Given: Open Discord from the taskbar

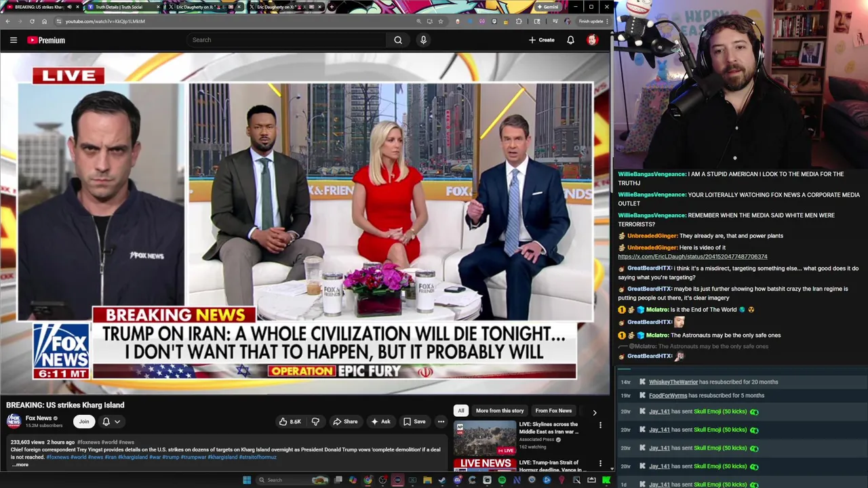Looking at the screenshot, I should 458,480.
